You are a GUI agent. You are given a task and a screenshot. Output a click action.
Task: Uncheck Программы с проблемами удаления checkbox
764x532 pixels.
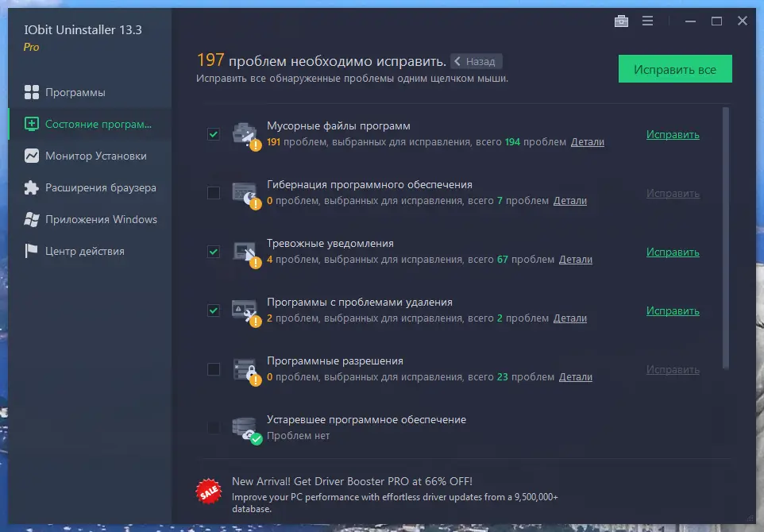tap(214, 310)
